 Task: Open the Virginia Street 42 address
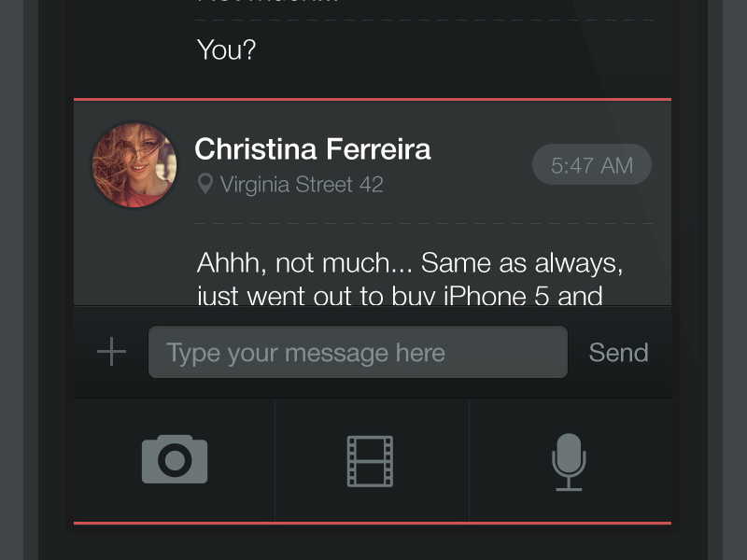coord(301,185)
